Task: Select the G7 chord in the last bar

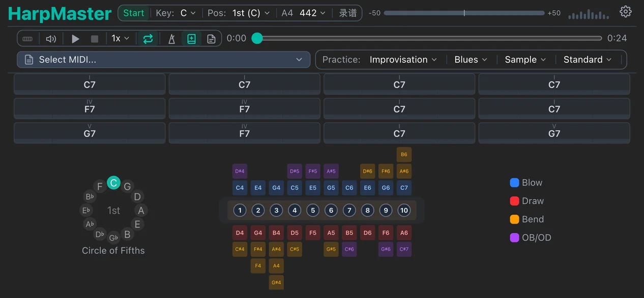Action: click(x=554, y=133)
